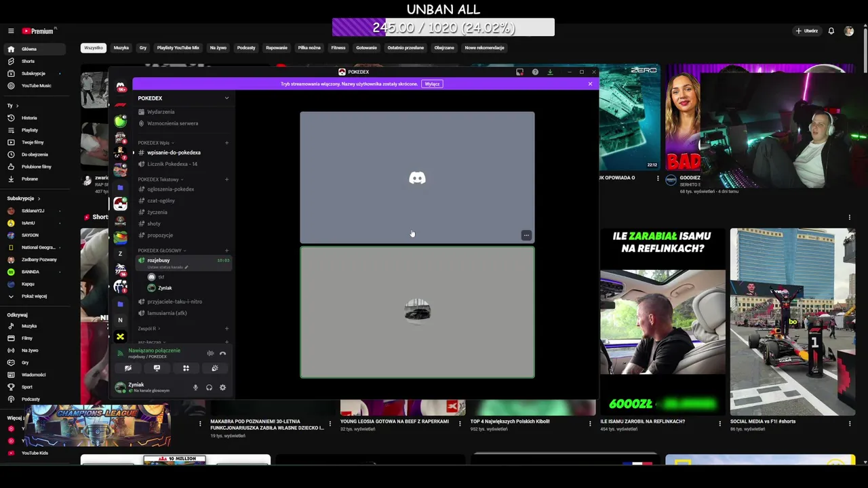The width and height of the screenshot is (868, 488).
Task: Add channel to POKEDEX Tekstowy category
Action: point(226,180)
